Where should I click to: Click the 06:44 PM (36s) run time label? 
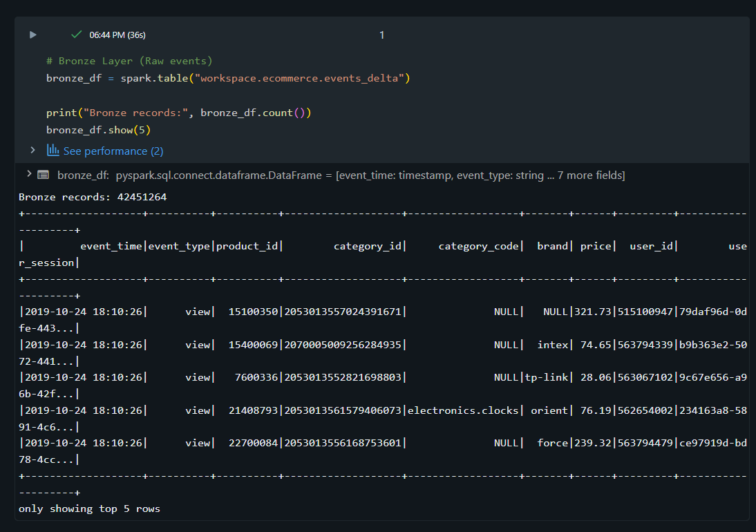point(117,35)
